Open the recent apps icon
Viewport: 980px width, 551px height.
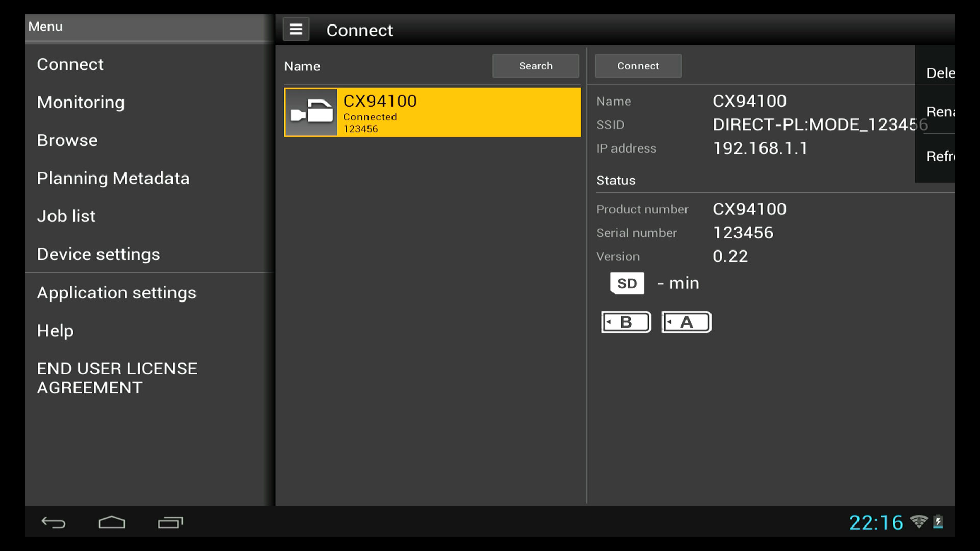[170, 522]
